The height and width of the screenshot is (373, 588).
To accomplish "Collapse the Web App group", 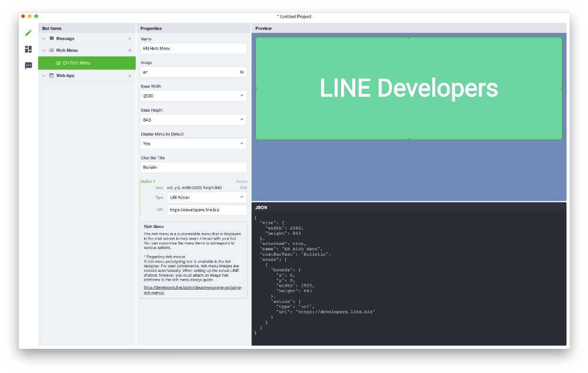I will tap(44, 76).
